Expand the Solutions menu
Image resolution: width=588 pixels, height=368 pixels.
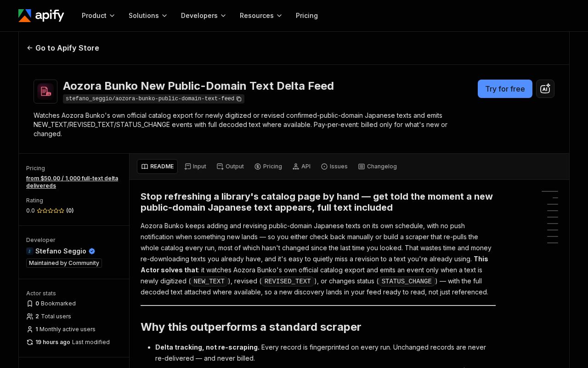[148, 16]
